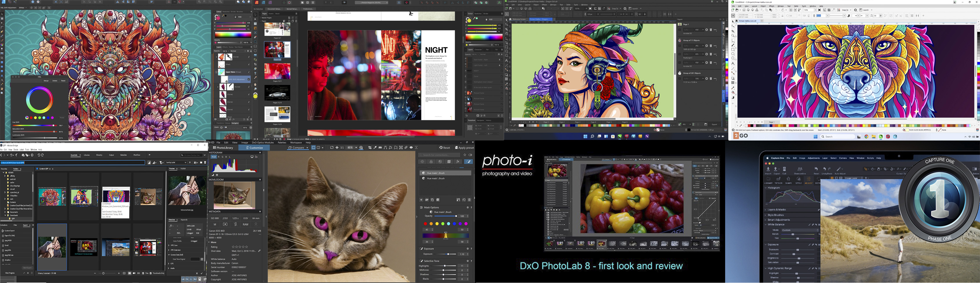Toggle RGB channel button in DxO histogram
This screenshot has height=283, width=980.
tap(214, 157)
